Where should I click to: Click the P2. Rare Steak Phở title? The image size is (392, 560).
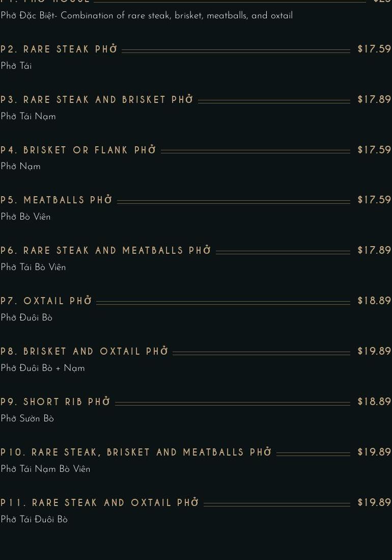(x=59, y=49)
